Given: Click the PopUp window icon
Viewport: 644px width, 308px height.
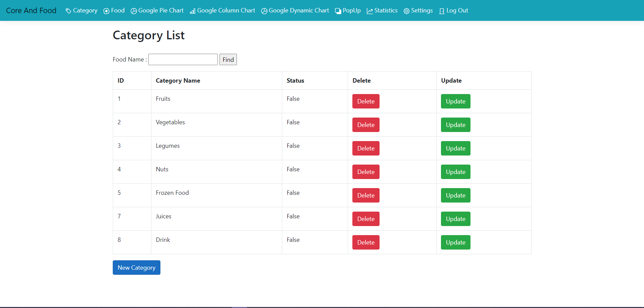Looking at the screenshot, I should [x=337, y=10].
